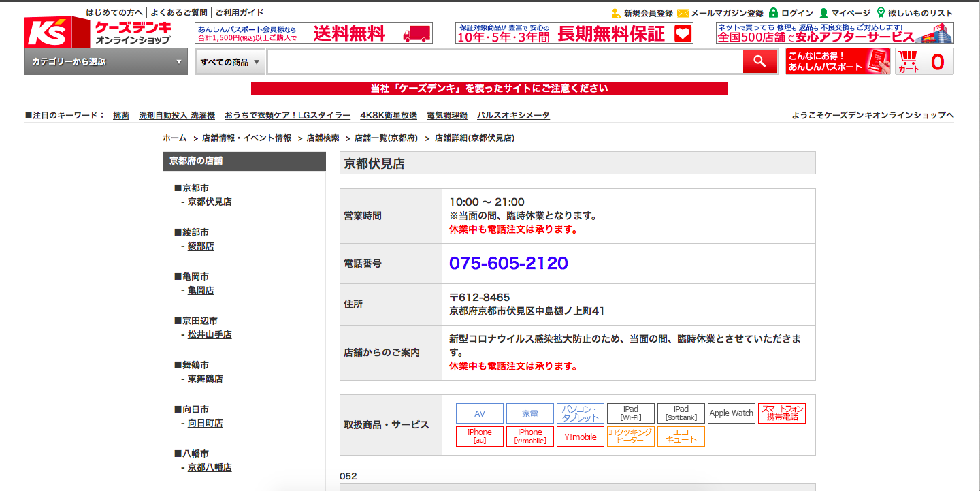Click the 欲しいものリスト ribbon icon
Screen dimensions: 980x491
881,12
